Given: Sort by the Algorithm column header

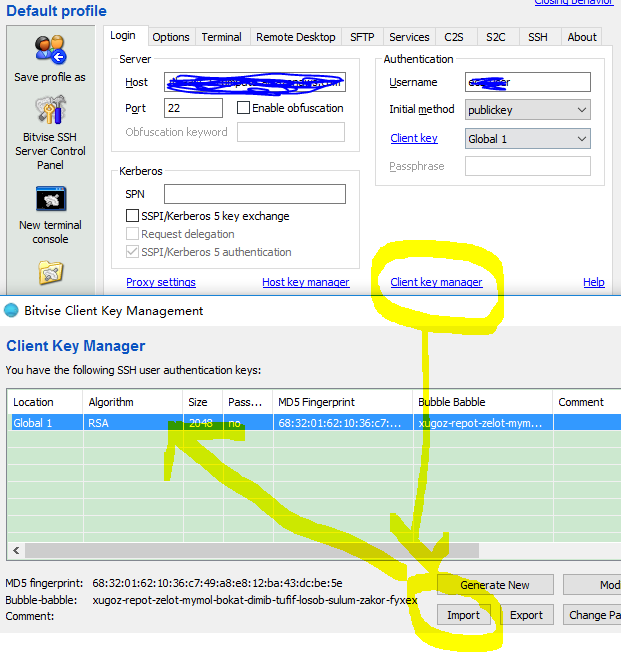Looking at the screenshot, I should point(133,402).
